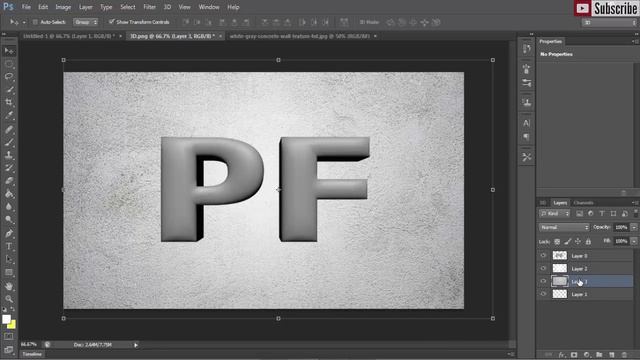Open the File menu

coord(26,7)
